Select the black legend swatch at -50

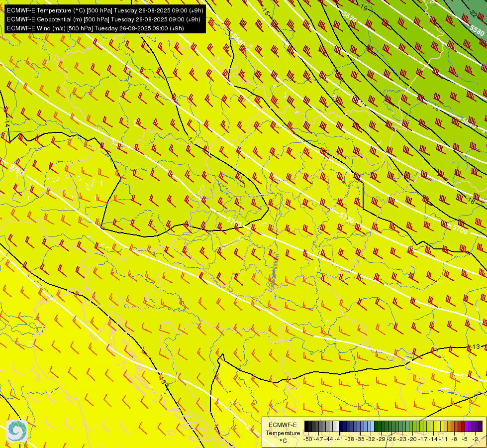(x=306, y=426)
